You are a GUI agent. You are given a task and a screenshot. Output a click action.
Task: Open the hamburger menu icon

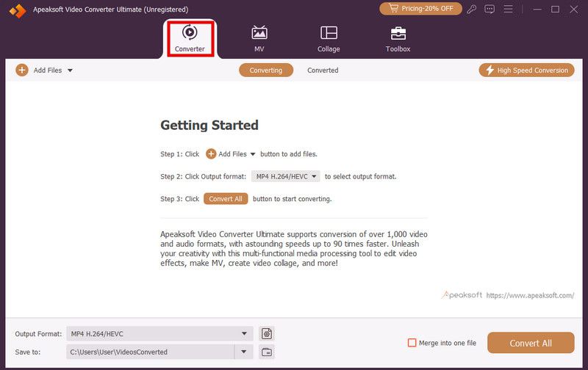tap(508, 9)
